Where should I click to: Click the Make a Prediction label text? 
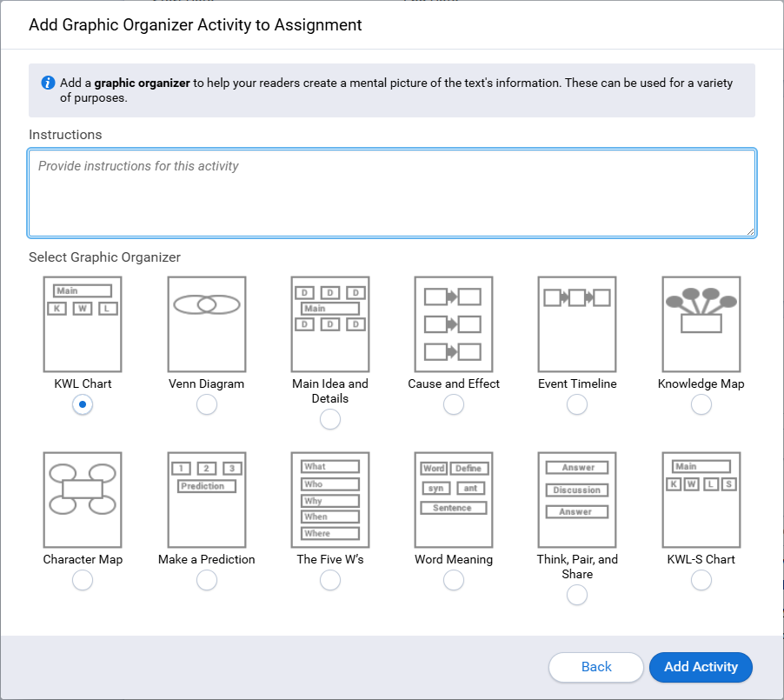[207, 559]
